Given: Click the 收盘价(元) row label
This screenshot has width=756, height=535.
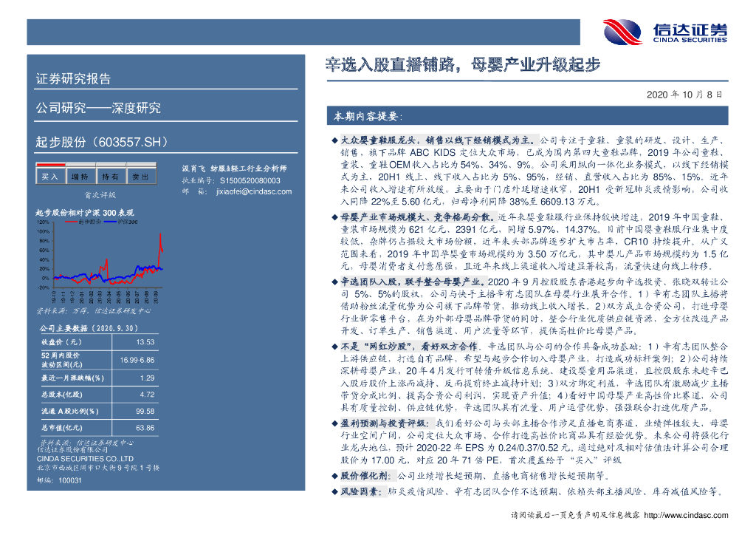Looking at the screenshot, I should [x=61, y=342].
